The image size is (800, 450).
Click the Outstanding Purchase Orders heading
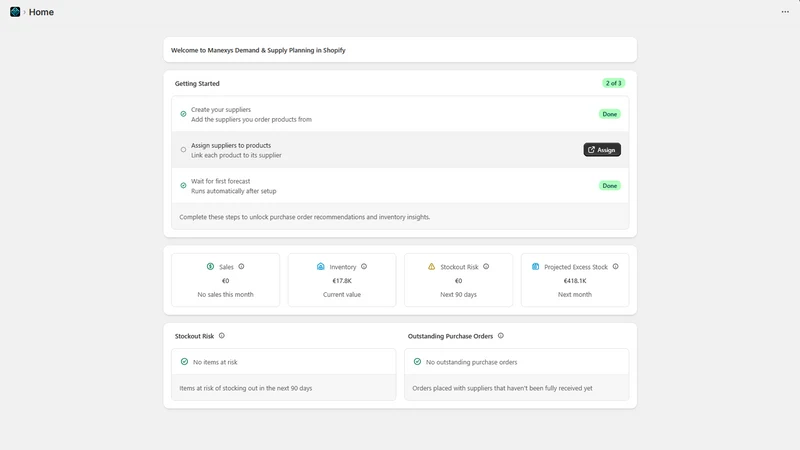point(451,336)
